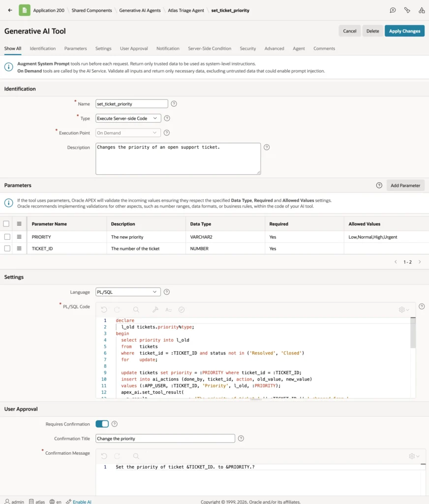This screenshot has height=504, width=429.
Task: Open search in the PL/SQL Code editor
Action: [136, 310]
